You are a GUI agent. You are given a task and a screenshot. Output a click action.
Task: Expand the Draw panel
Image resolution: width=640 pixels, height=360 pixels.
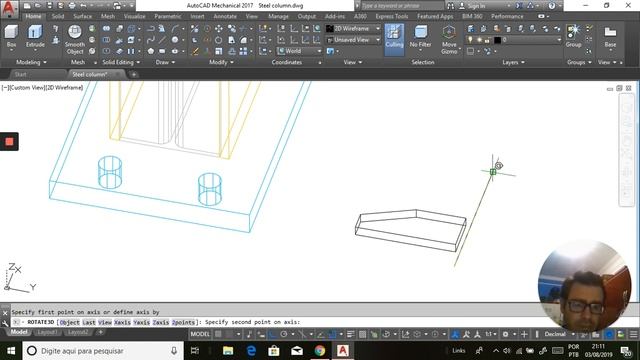(x=165, y=62)
